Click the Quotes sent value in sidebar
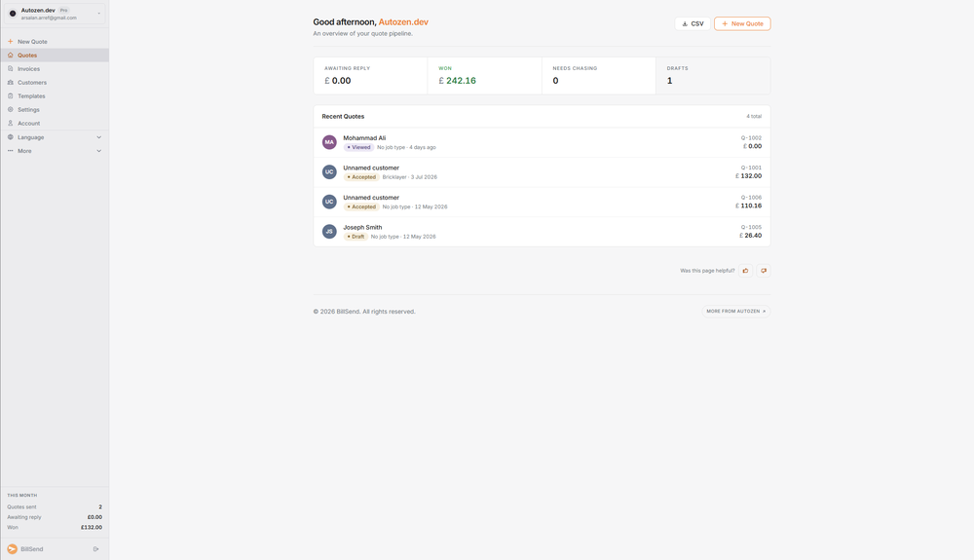 [x=100, y=507]
